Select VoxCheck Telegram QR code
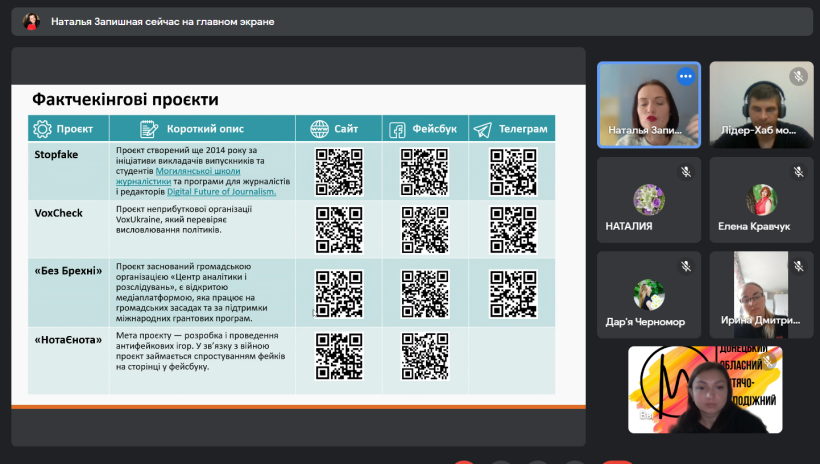820x464 pixels. tap(514, 229)
